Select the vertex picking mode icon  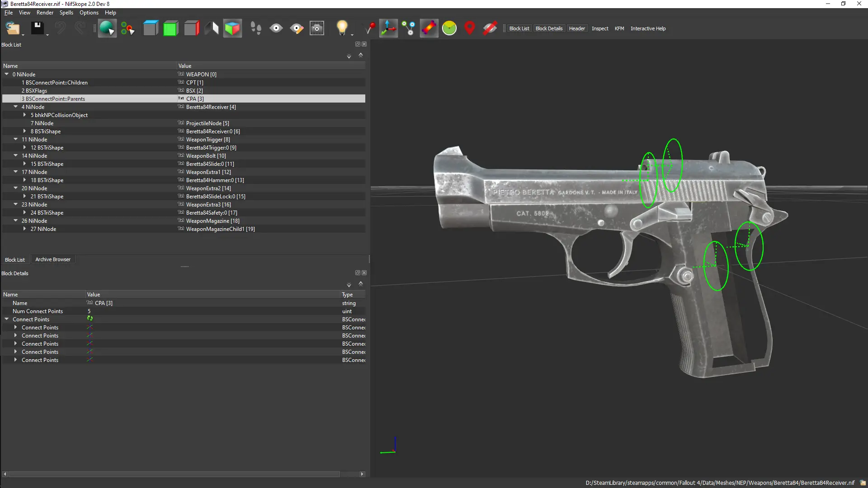pyautogui.click(x=127, y=28)
